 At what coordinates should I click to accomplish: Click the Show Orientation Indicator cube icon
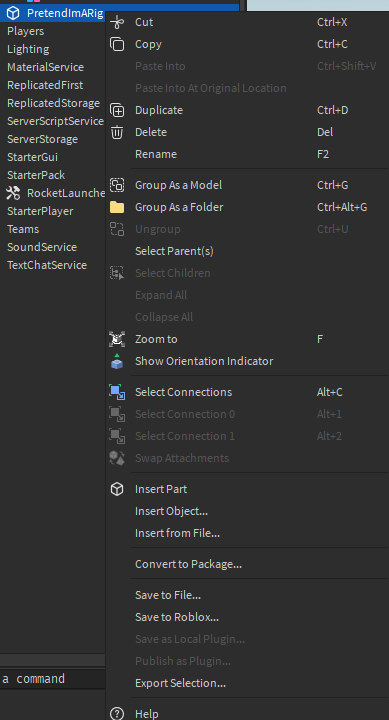[117, 361]
